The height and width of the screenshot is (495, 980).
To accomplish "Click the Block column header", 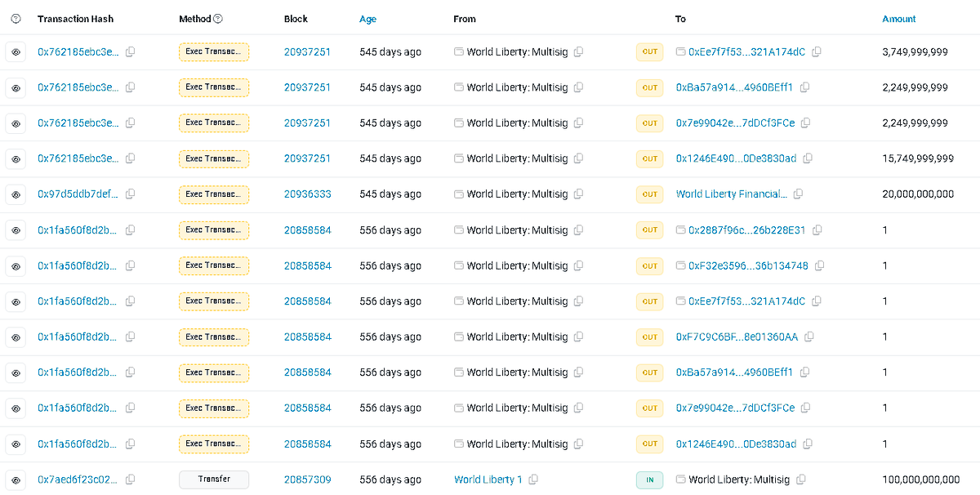I will 296,19.
